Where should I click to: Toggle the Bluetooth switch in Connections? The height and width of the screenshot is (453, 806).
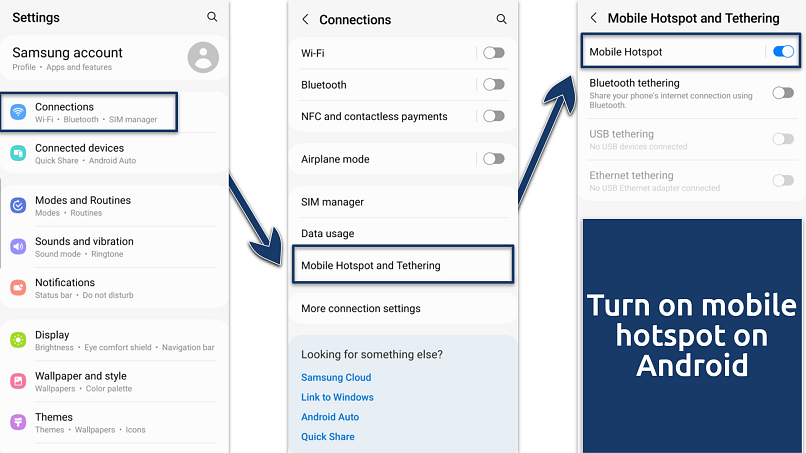tap(494, 84)
